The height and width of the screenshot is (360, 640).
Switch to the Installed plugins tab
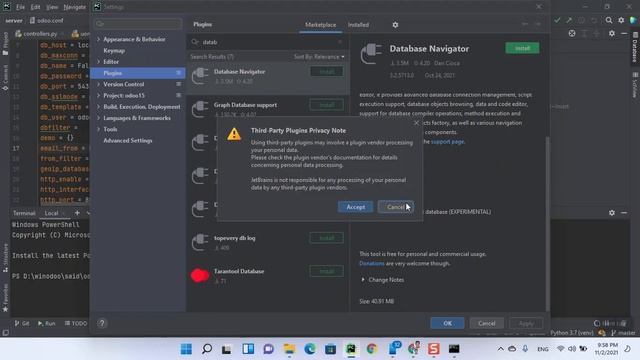[358, 25]
